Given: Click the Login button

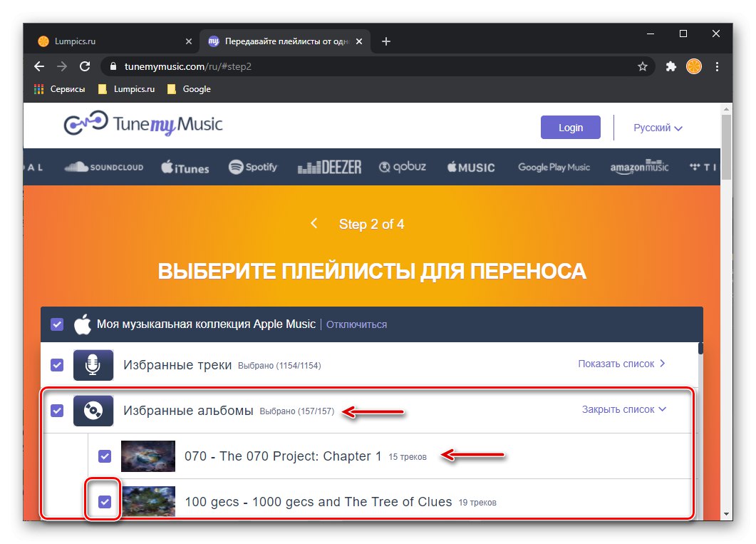Looking at the screenshot, I should (570, 128).
